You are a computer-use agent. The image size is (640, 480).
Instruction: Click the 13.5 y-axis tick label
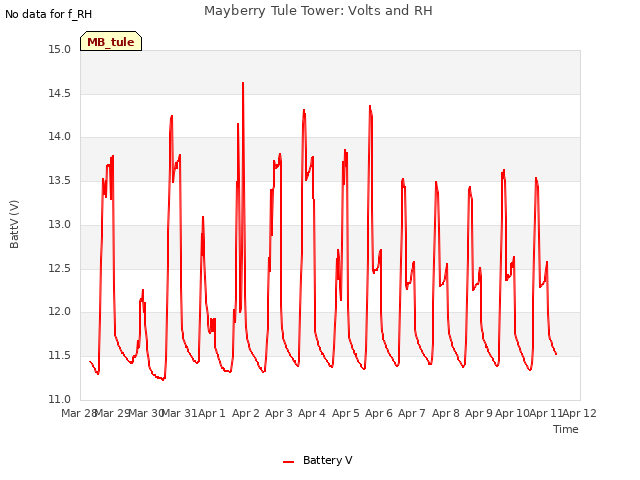60,180
